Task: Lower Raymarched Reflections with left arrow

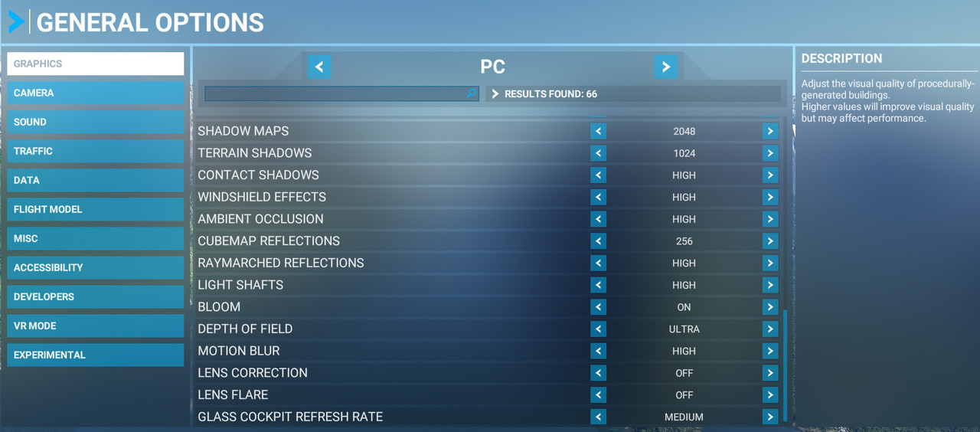Action: pos(598,263)
